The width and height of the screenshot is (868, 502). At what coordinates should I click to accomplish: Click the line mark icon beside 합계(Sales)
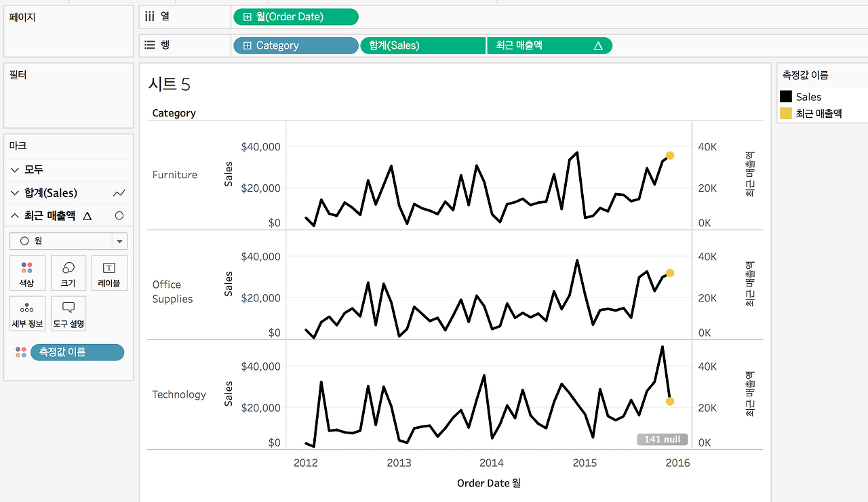tap(119, 193)
